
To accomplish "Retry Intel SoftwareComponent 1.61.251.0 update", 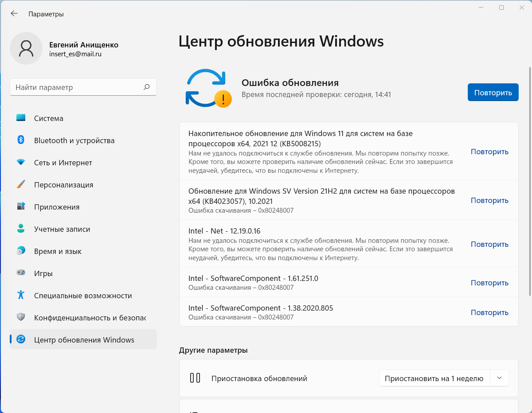I will (x=489, y=283).
